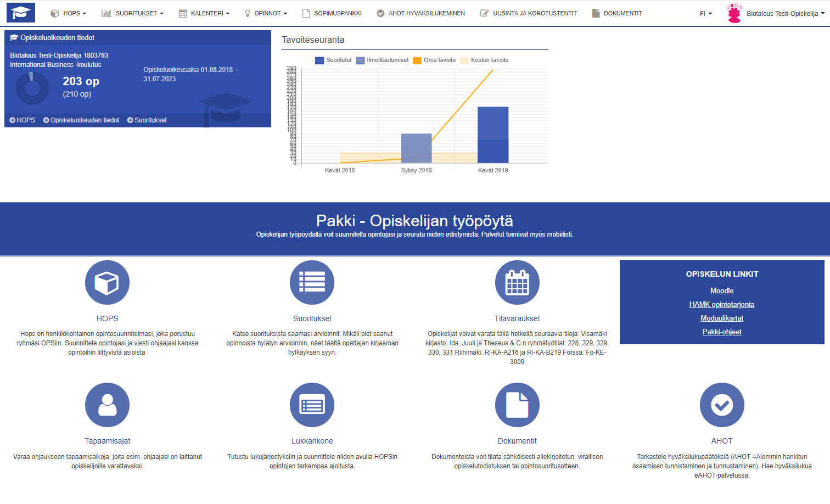This screenshot has width=830, height=504.
Task: Click the file icon beside Dokumentit in navbar
Action: point(596,13)
